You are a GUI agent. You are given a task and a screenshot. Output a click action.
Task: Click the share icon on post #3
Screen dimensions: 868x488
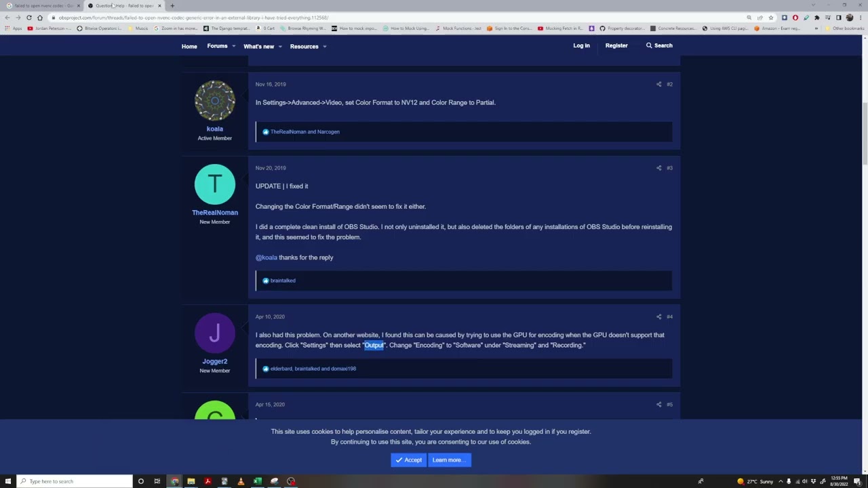click(x=658, y=167)
